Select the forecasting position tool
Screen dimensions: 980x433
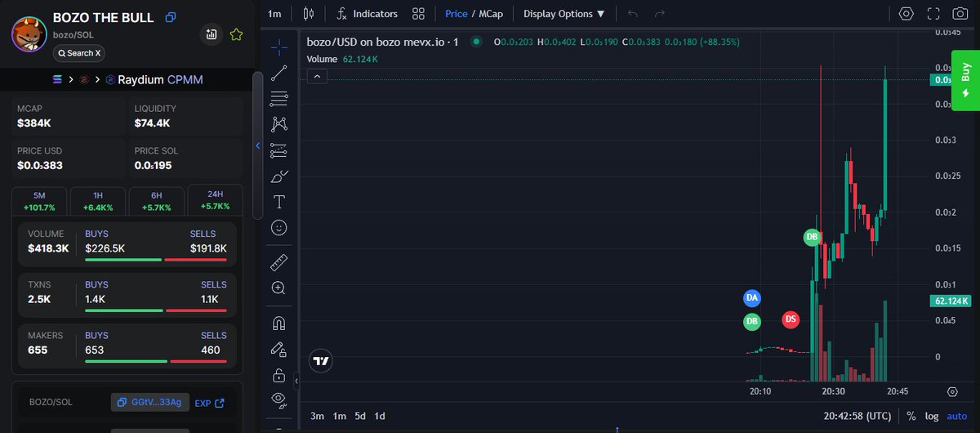click(279, 150)
